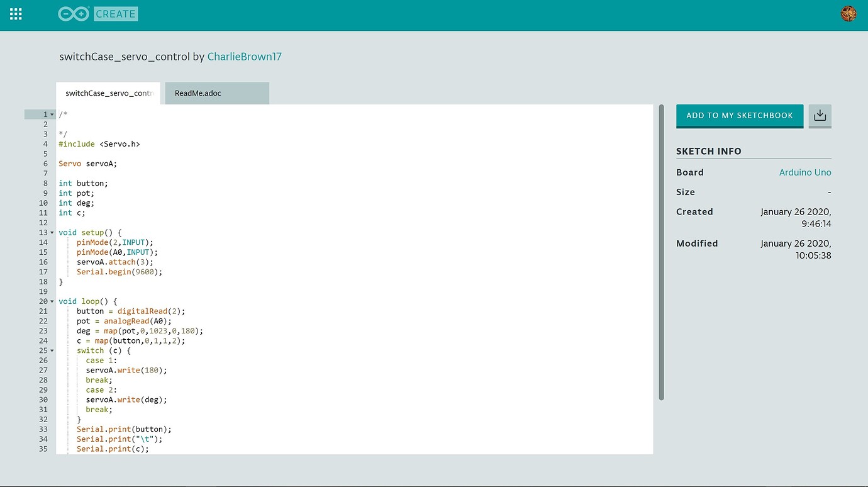The image size is (868, 487).
Task: Click the editor vertical scrollbar
Action: pyautogui.click(x=662, y=252)
